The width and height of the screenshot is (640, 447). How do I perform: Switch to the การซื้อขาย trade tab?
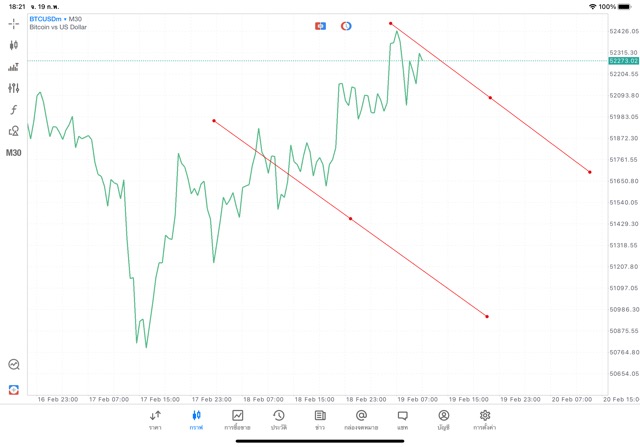tap(238, 419)
